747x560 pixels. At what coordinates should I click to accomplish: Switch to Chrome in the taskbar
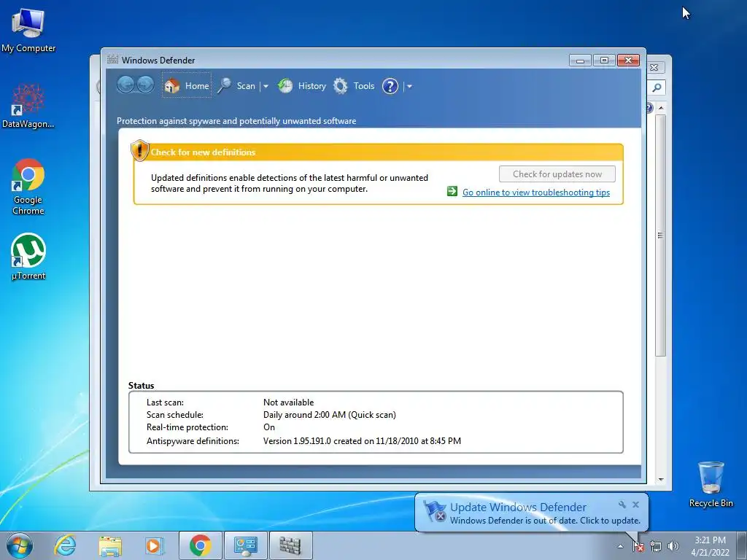tap(200, 545)
